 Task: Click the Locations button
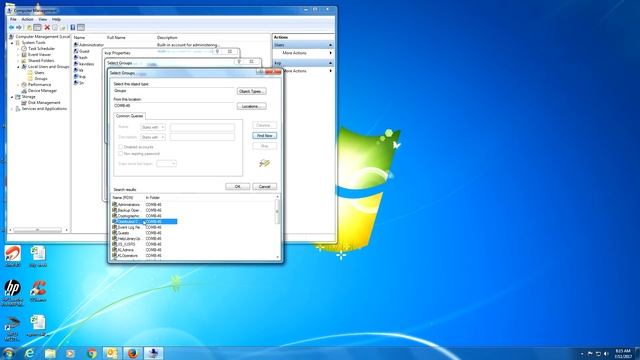click(x=251, y=106)
